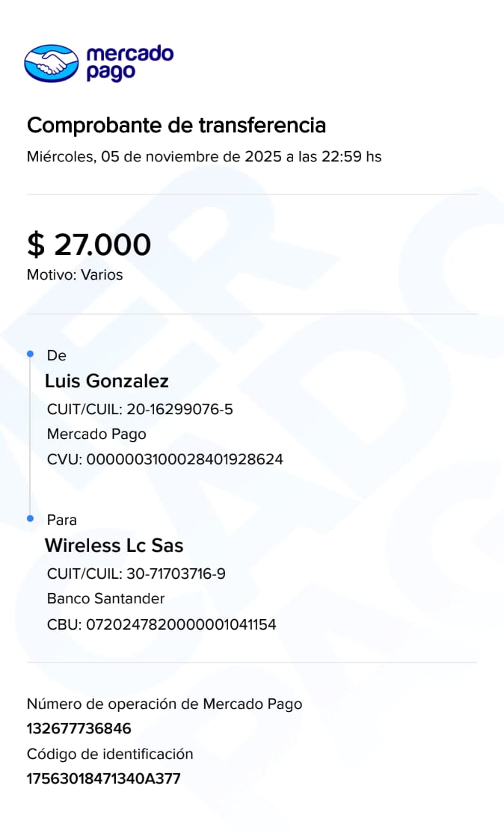The image size is (504, 836).
Task: Click the Motivo: Varios text
Action: (75, 275)
